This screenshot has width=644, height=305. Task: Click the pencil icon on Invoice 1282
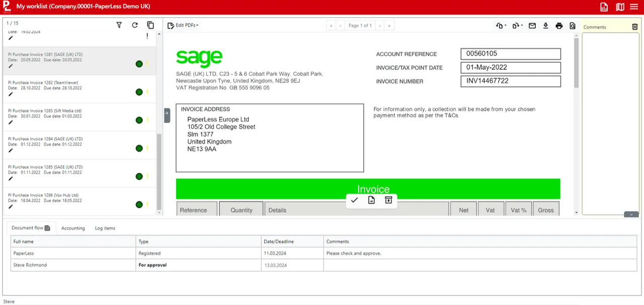(11, 94)
